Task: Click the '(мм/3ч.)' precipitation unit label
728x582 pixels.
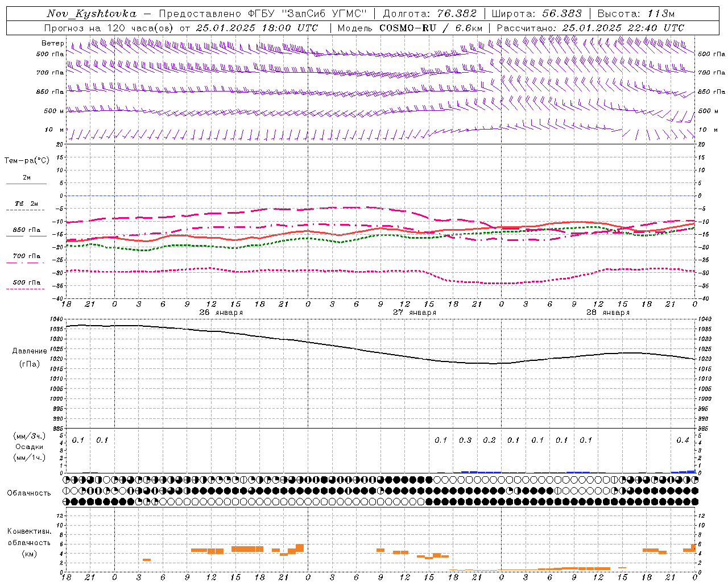Action: [30, 436]
